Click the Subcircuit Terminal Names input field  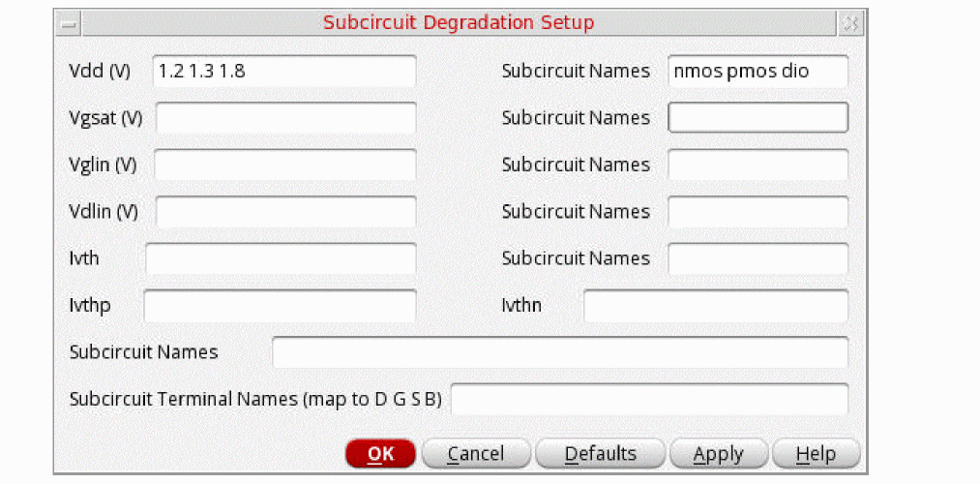(649, 399)
